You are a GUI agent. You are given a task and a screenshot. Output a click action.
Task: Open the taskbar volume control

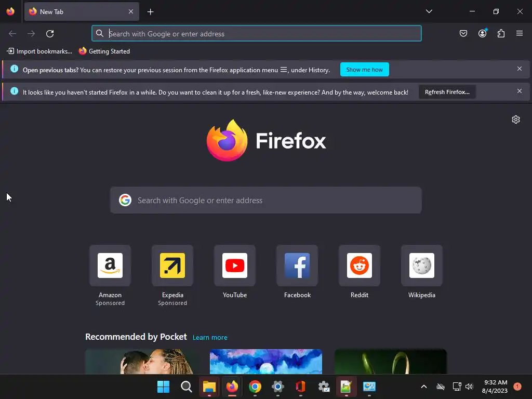point(469,387)
